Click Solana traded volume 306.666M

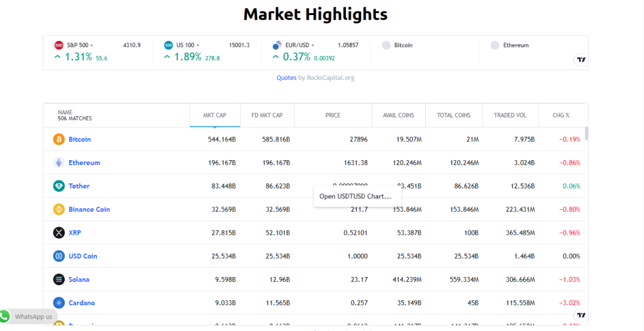(520, 279)
